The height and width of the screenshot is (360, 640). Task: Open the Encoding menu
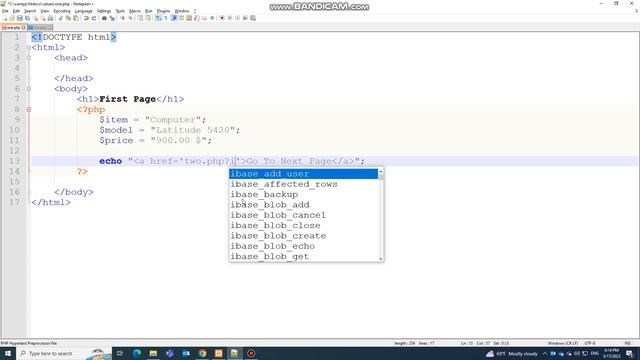pyautogui.click(x=62, y=11)
